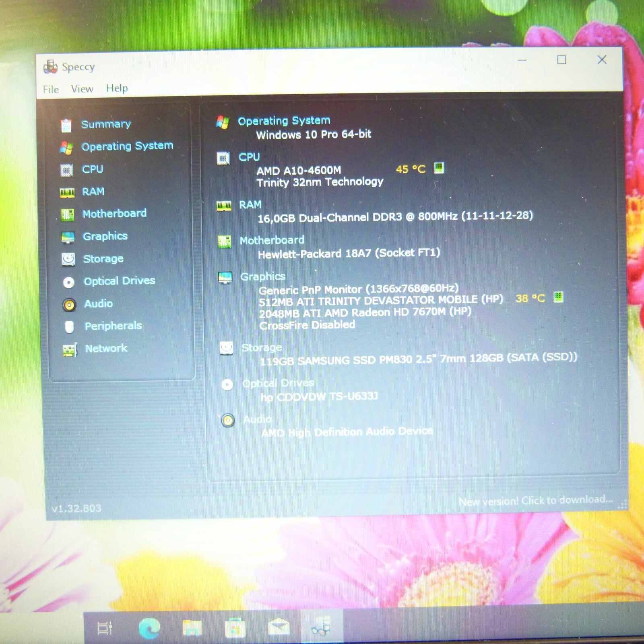The width and height of the screenshot is (644, 644).
Task: Launch Microsoft Edge from the taskbar
Action: (x=149, y=628)
